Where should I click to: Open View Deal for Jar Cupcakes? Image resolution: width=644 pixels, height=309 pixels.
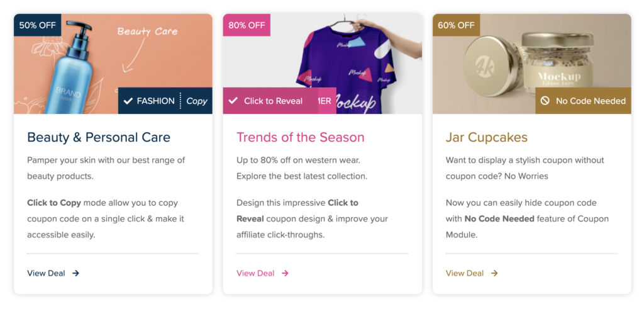pyautogui.click(x=465, y=273)
